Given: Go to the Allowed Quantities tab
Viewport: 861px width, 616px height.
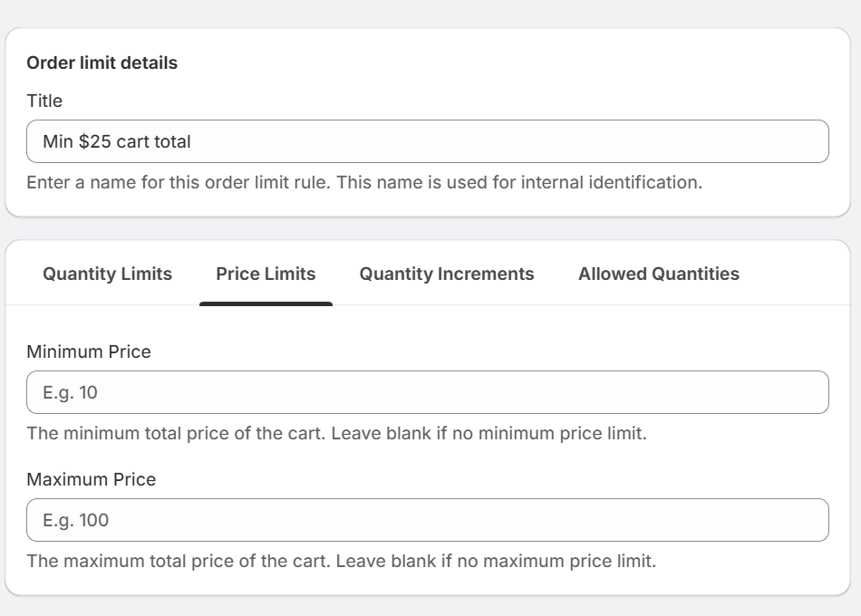Looking at the screenshot, I should (658, 274).
